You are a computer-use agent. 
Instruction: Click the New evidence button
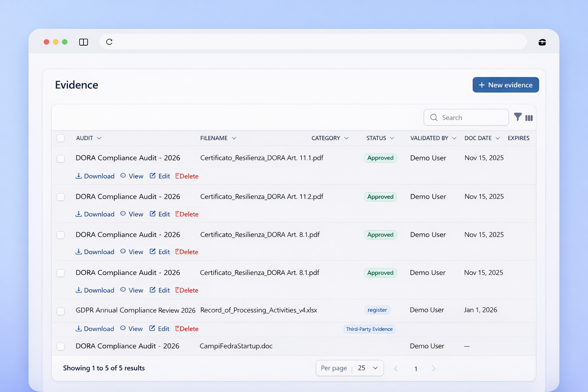point(505,85)
